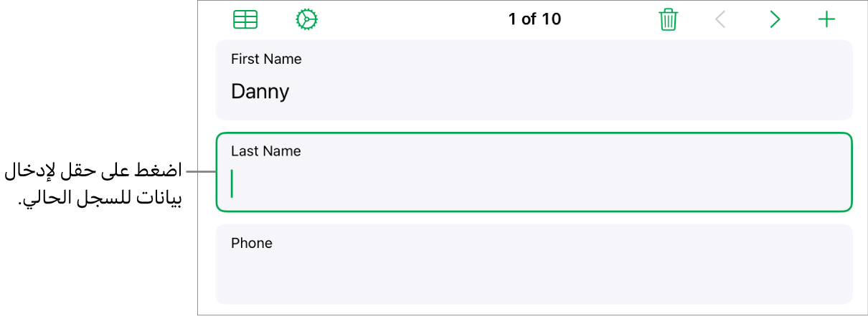Click the "Danny" value text

260,92
